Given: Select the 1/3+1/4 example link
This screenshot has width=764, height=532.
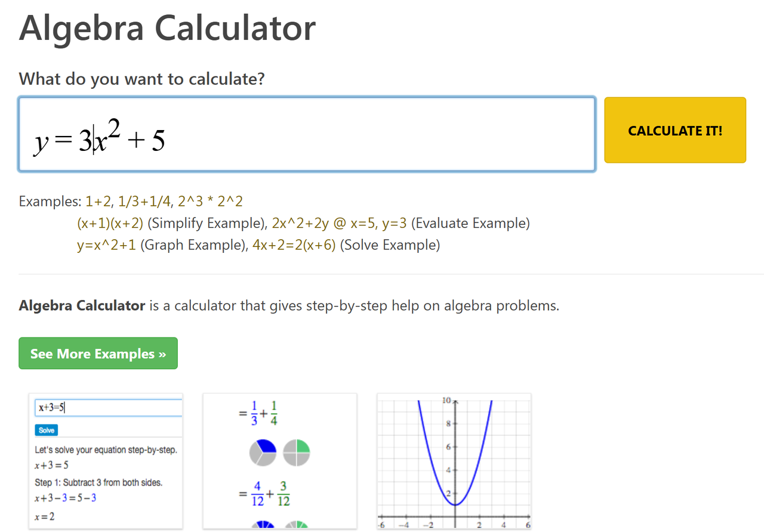Looking at the screenshot, I should click(144, 201).
